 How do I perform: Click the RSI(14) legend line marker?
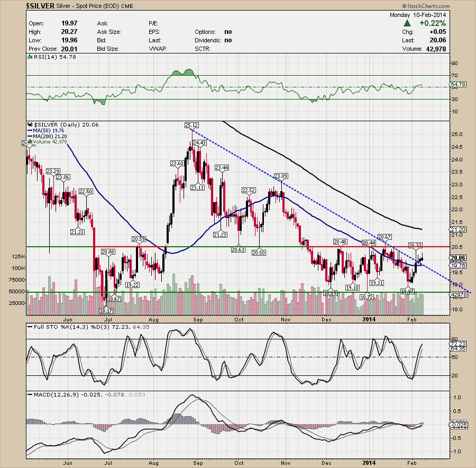[x=29, y=57]
